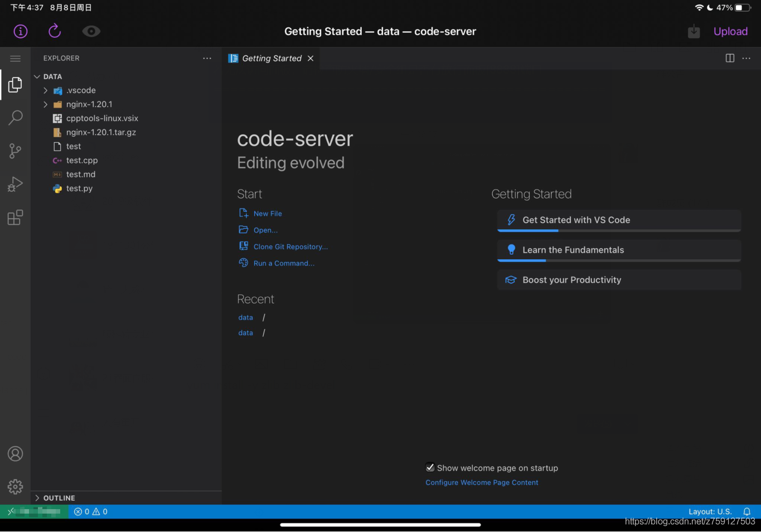Viewport: 761px width, 532px height.
Task: Tap the Wi-Fi status icon
Action: coord(699,8)
